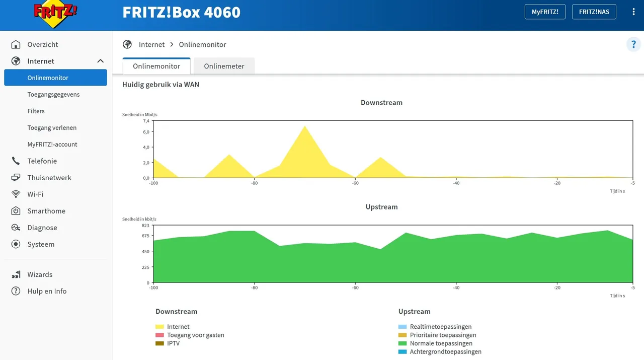Click the Upstream legend heading
Viewport: 644px width, 360px height.
(x=414, y=312)
